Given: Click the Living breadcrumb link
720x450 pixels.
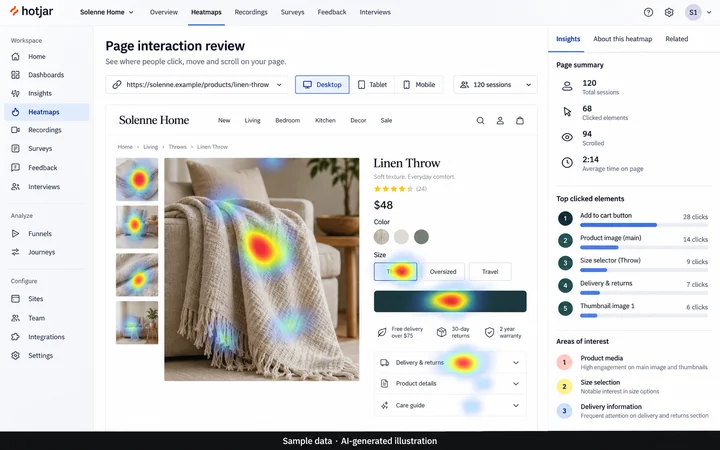Looking at the screenshot, I should (150, 147).
